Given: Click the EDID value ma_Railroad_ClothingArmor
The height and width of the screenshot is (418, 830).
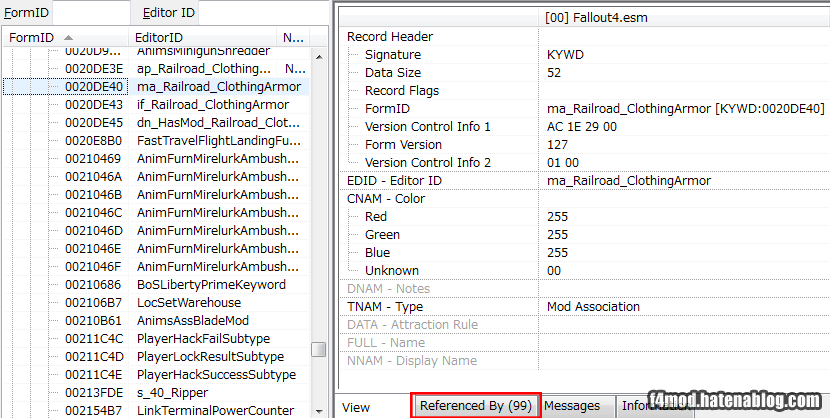Looking at the screenshot, I should (x=629, y=180).
